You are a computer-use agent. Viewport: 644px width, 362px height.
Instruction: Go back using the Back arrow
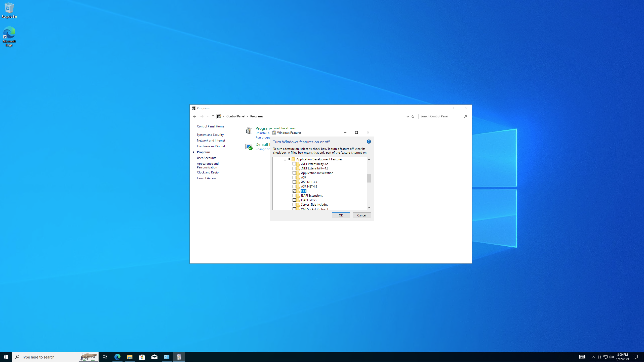(x=194, y=116)
